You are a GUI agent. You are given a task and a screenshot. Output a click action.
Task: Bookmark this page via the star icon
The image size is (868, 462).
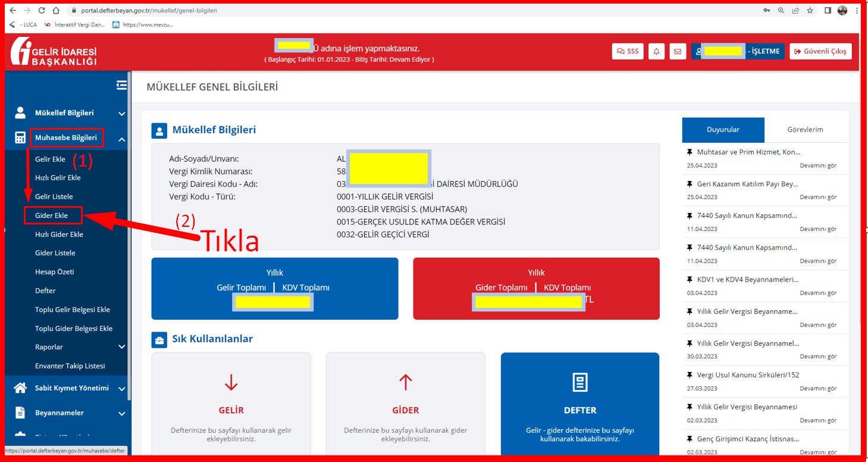point(810,10)
